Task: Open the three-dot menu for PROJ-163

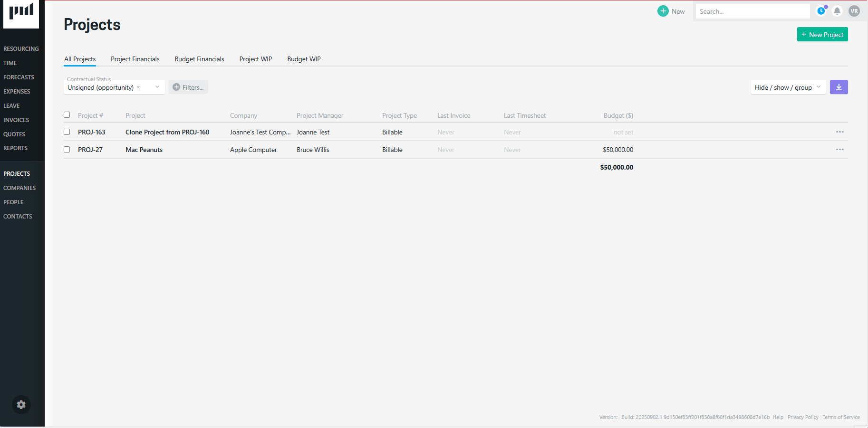Action: coord(839,132)
